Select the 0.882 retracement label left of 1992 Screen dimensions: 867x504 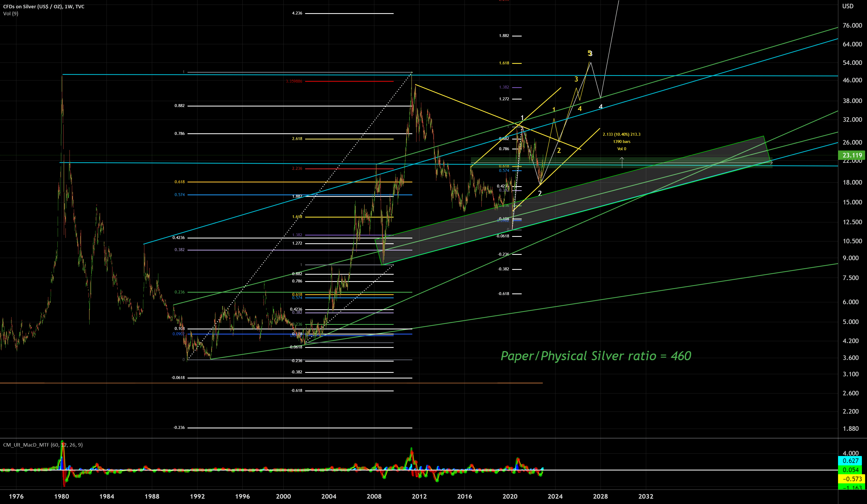[x=179, y=106]
